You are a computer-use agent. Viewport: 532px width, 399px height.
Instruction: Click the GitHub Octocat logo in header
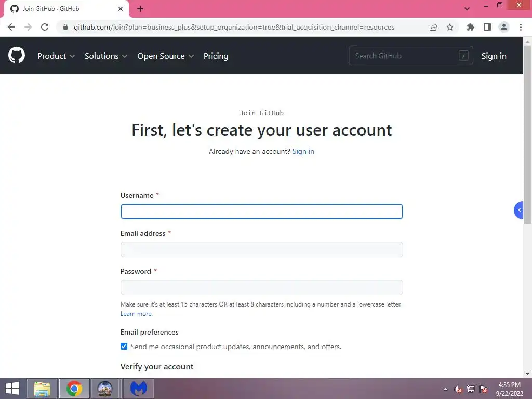(x=17, y=55)
